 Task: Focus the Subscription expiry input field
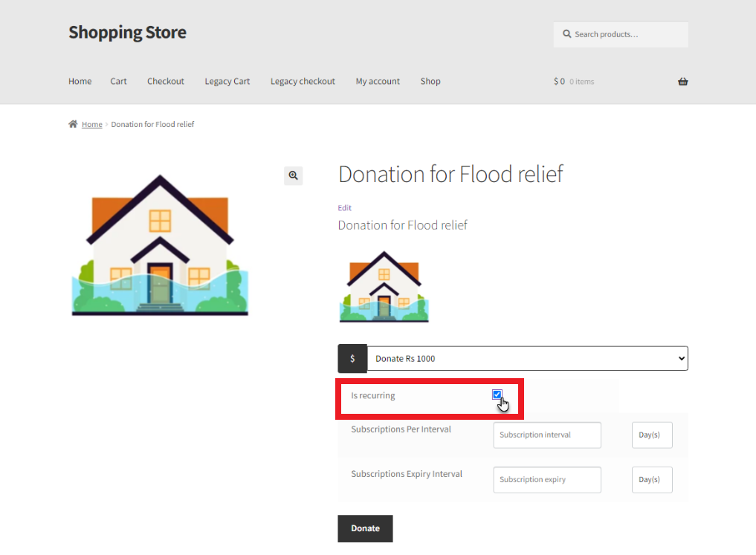point(547,480)
